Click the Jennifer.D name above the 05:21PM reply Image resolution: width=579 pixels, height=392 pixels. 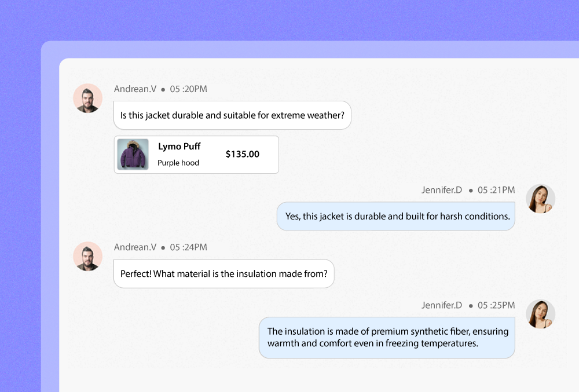(x=442, y=190)
